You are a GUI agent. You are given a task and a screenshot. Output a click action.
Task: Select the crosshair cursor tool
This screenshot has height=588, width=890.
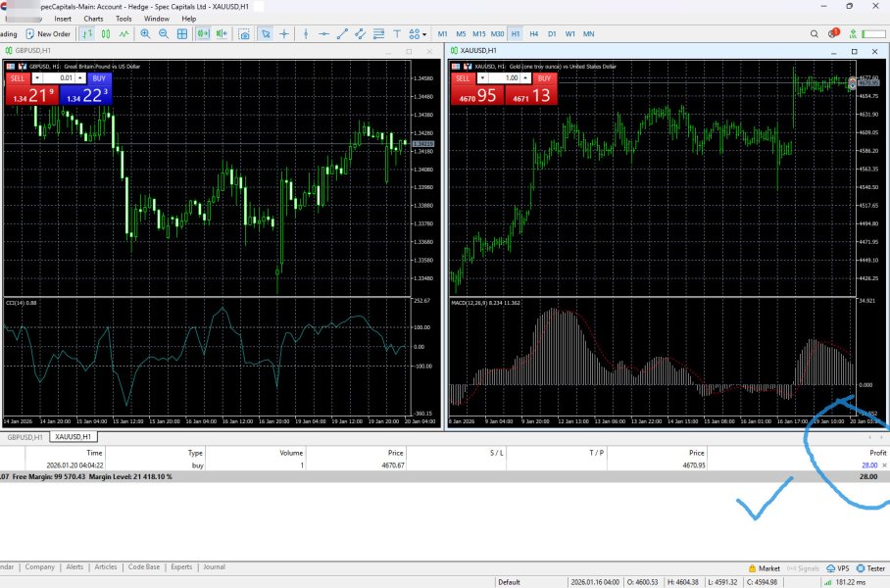(284, 33)
